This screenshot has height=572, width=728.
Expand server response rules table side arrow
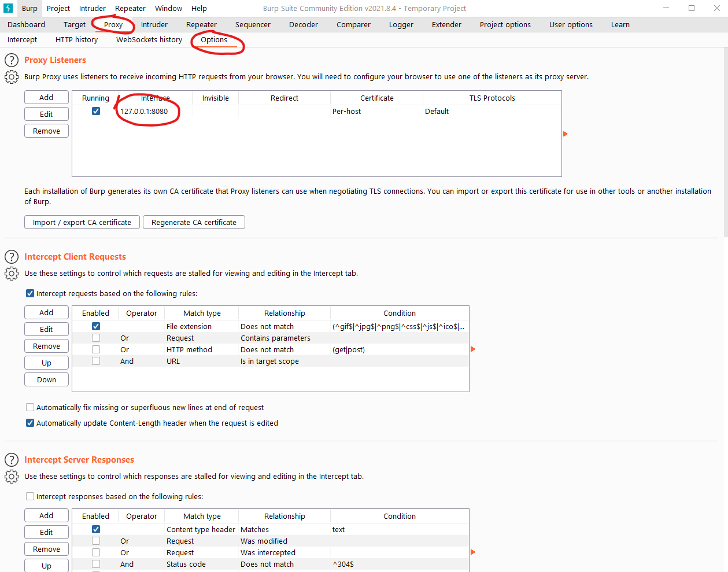[473, 552]
